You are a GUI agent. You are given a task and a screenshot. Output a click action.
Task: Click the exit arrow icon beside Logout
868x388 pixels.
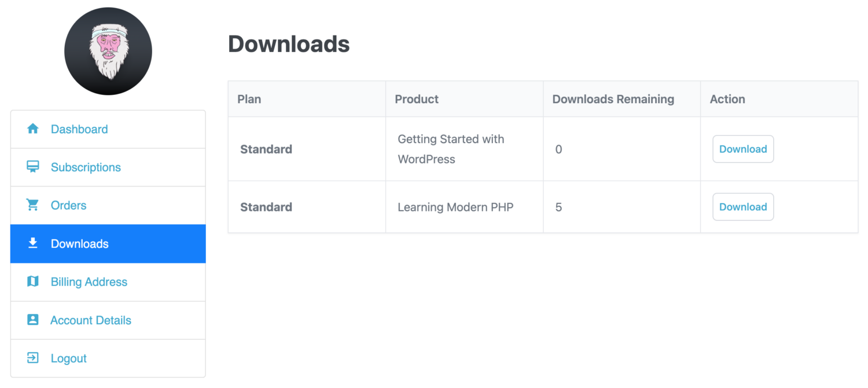pyautogui.click(x=33, y=358)
